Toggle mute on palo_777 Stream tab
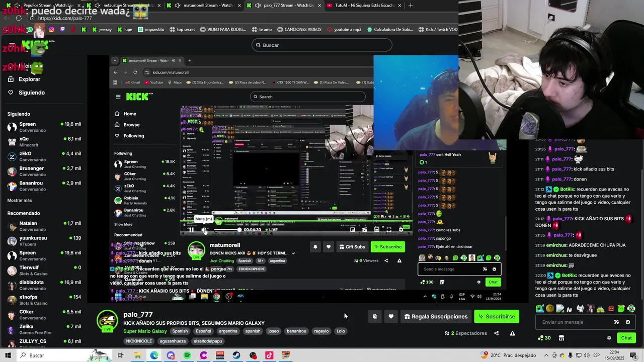Image resolution: width=644 pixels, height=362 pixels. click(x=258, y=6)
